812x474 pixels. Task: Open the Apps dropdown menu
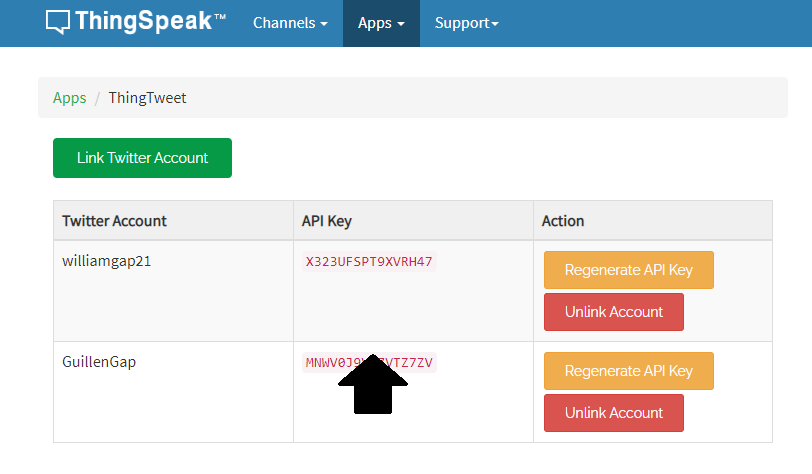[381, 23]
